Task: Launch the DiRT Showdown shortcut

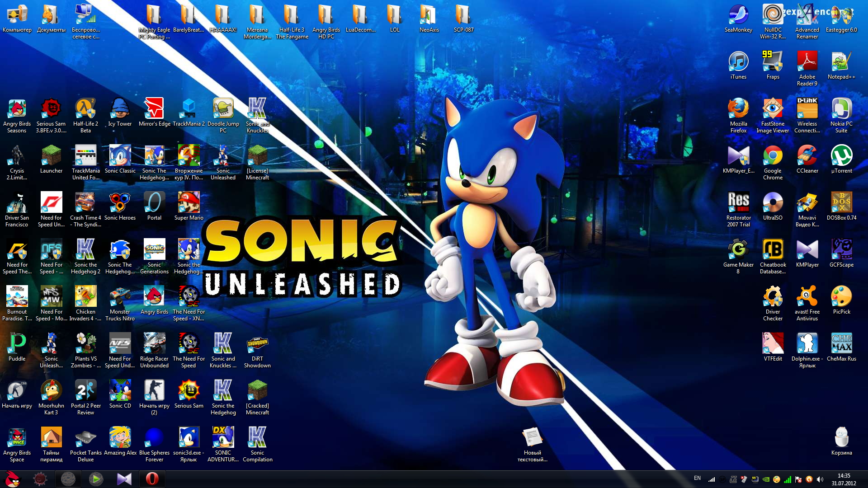Action: (257, 344)
